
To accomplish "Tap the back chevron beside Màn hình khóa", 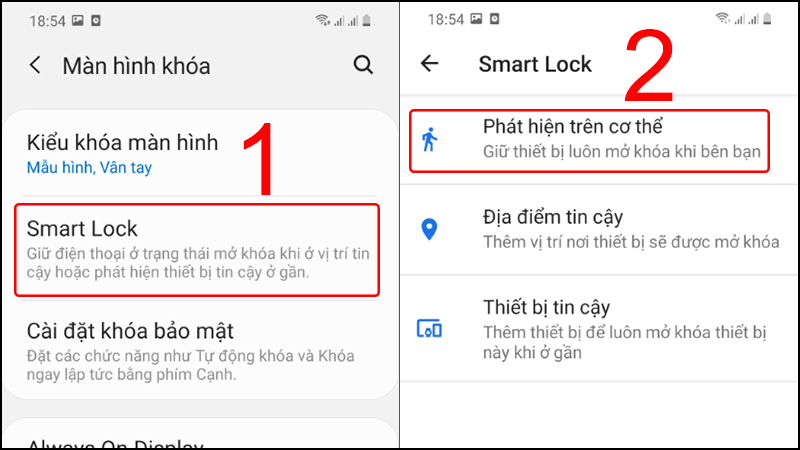I will coord(35,65).
